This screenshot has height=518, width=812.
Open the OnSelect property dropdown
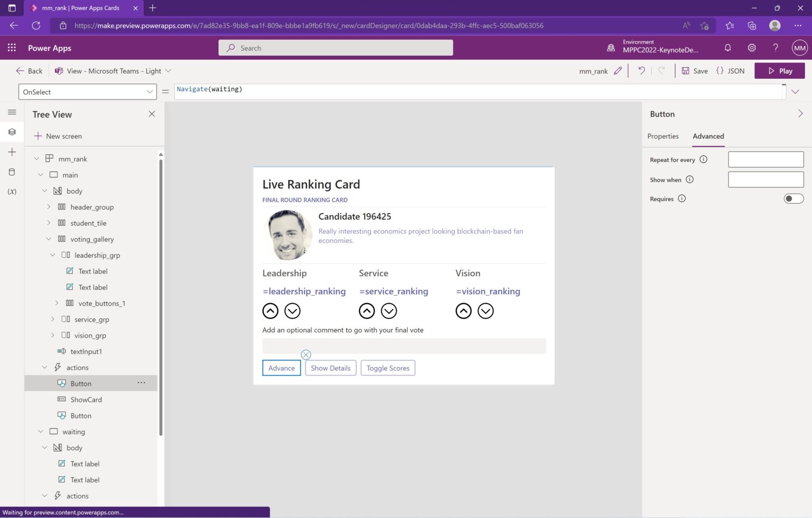pos(150,92)
